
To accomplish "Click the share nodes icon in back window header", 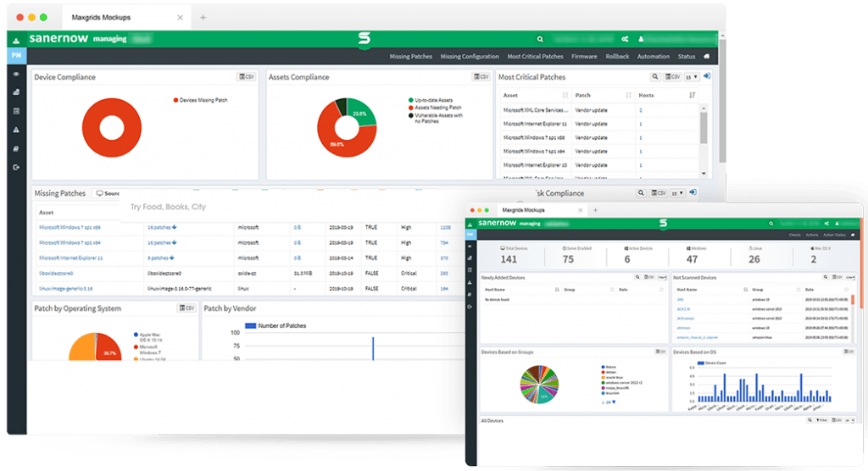I will [625, 39].
